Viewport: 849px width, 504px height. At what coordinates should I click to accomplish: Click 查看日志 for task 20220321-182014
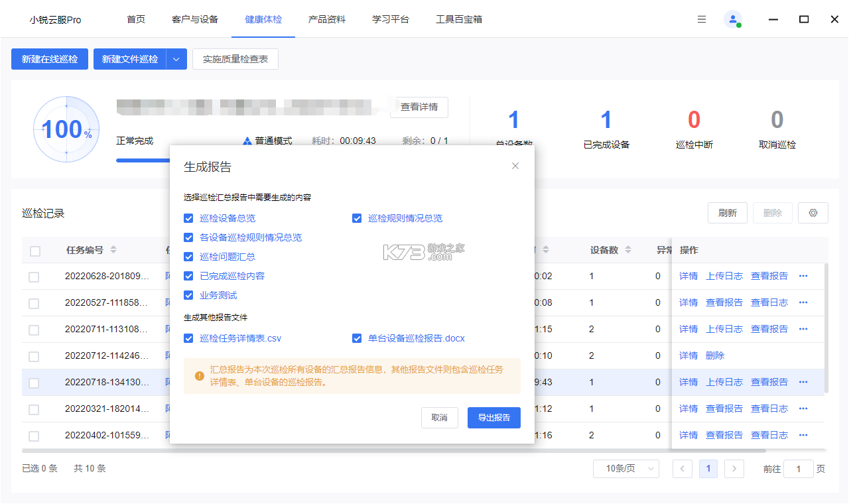click(769, 409)
